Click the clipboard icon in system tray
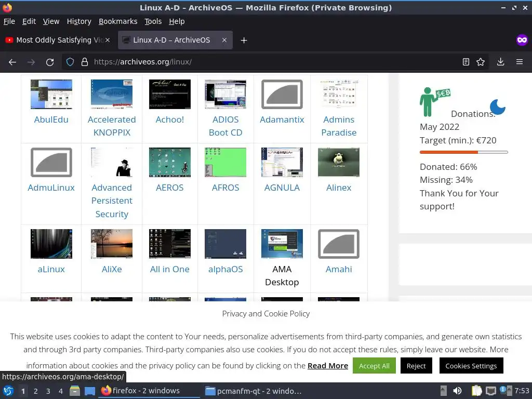Viewport: 532px width, 399px height. (x=477, y=391)
